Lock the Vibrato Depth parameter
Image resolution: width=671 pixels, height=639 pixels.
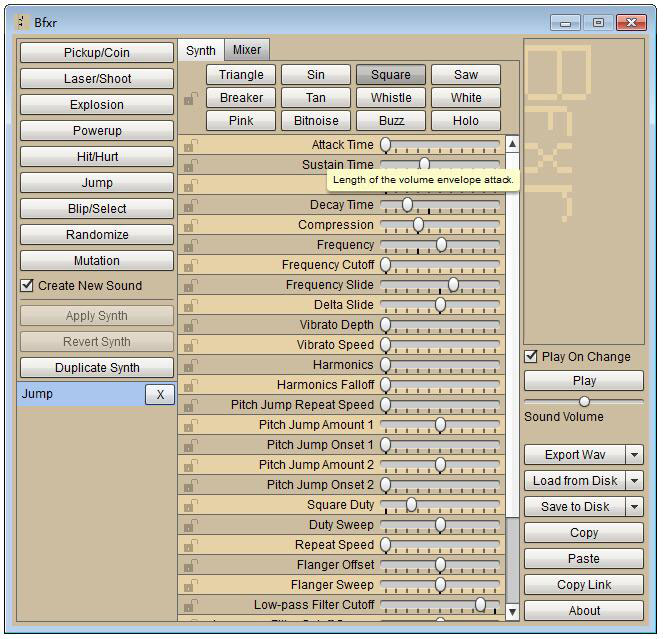click(x=189, y=326)
